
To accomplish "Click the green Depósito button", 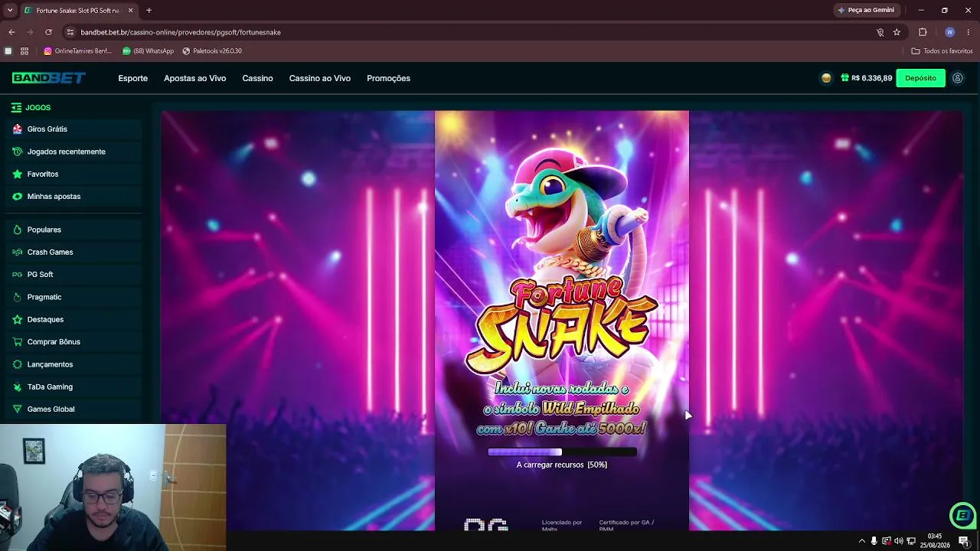I will click(x=920, y=78).
